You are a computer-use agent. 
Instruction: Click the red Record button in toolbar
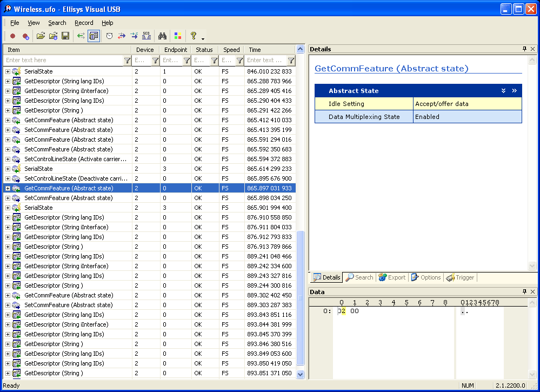13,36
